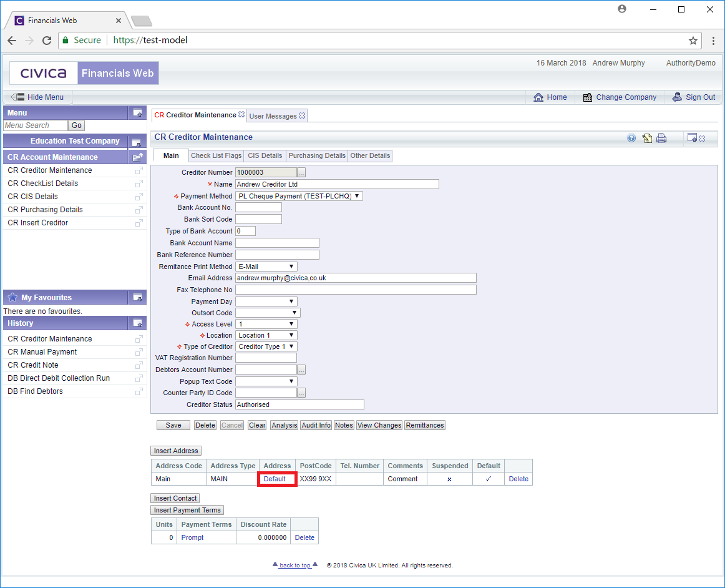Click the Education Test Company panel icon
The image size is (725, 588).
point(137,142)
